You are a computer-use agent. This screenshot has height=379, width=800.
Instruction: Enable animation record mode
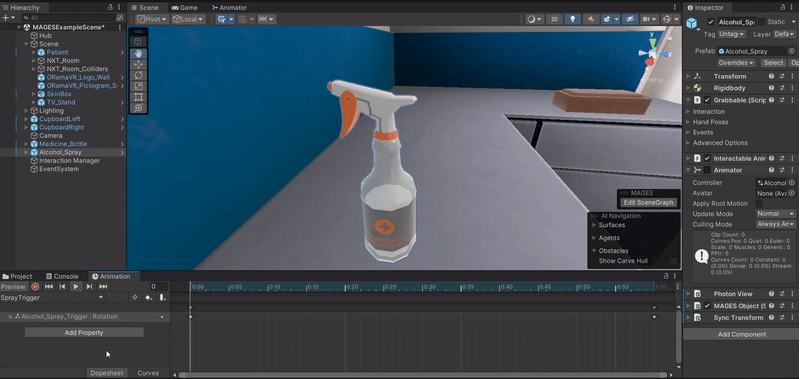[35, 287]
